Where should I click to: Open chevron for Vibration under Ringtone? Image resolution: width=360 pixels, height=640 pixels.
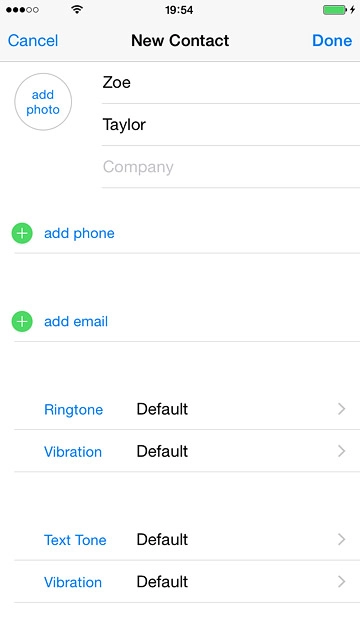coord(342,451)
